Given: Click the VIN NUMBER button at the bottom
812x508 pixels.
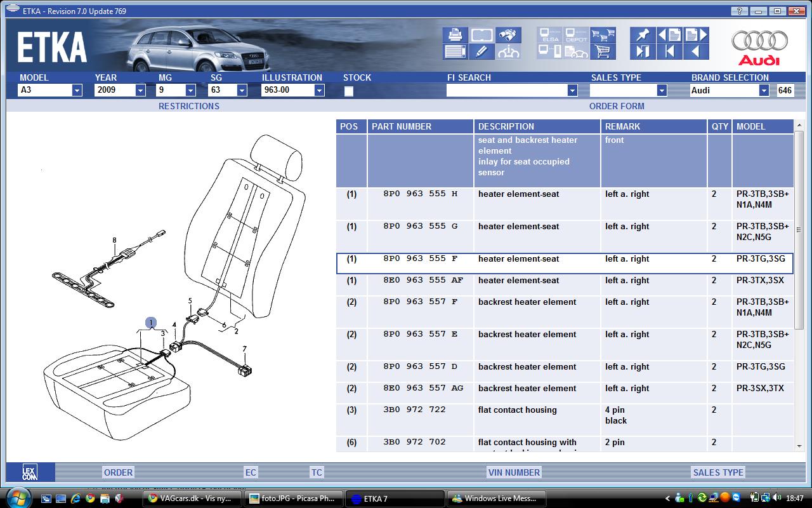Looking at the screenshot, I should [x=513, y=472].
